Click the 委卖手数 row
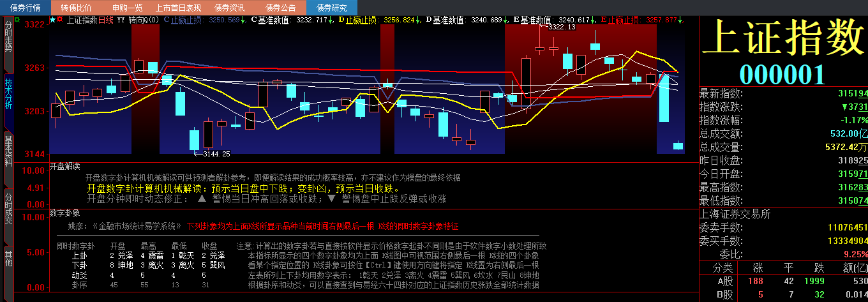The height and width of the screenshot is (302, 868). pos(784,227)
